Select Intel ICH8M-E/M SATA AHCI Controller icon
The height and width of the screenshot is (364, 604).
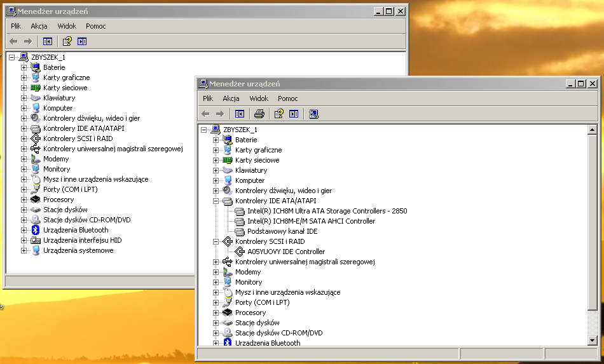(x=240, y=221)
